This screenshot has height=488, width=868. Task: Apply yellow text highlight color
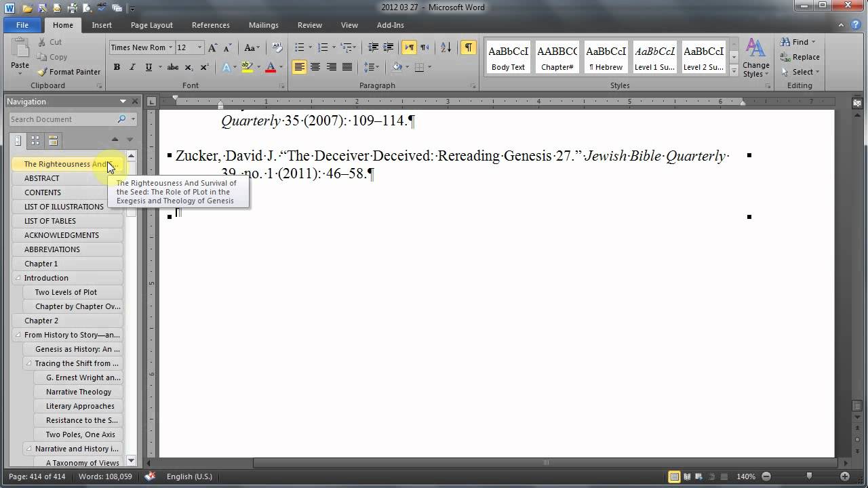coord(246,67)
